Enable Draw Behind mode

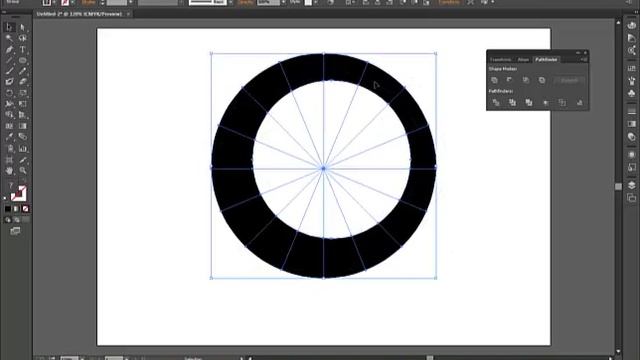[16, 220]
